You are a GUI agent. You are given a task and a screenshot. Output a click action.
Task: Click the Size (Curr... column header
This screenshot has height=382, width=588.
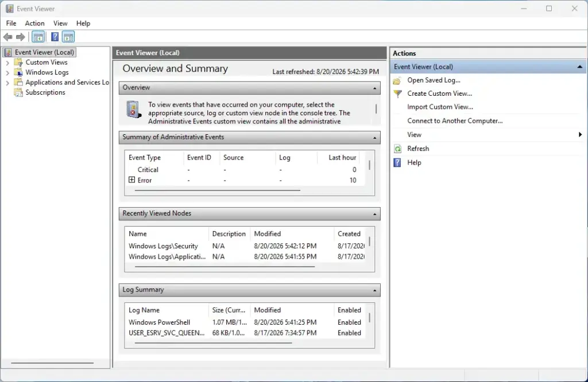pos(229,310)
